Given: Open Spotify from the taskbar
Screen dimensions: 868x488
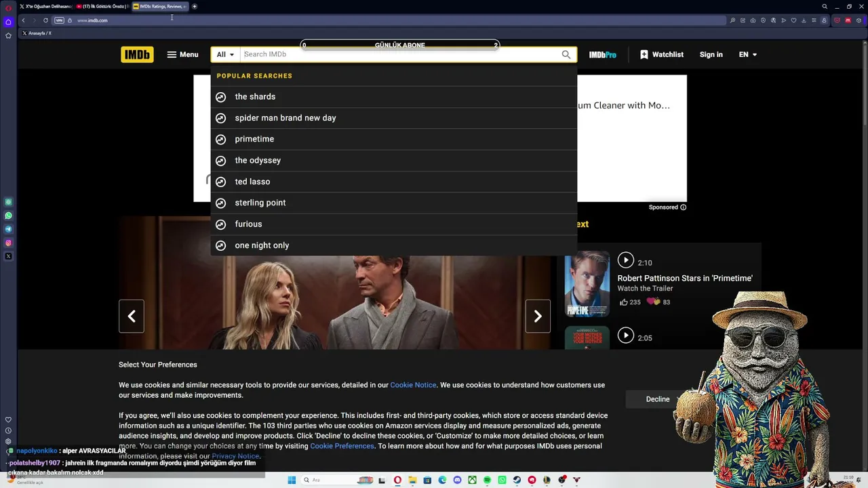Looking at the screenshot, I should click(487, 480).
